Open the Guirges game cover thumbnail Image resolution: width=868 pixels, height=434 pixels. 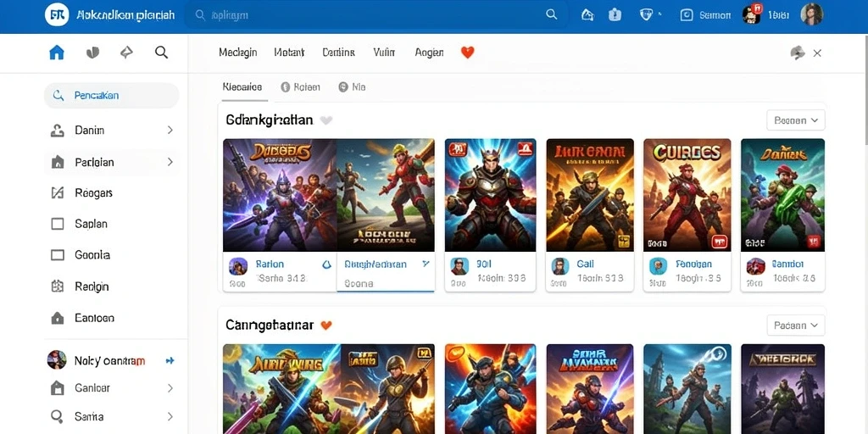[x=687, y=195]
